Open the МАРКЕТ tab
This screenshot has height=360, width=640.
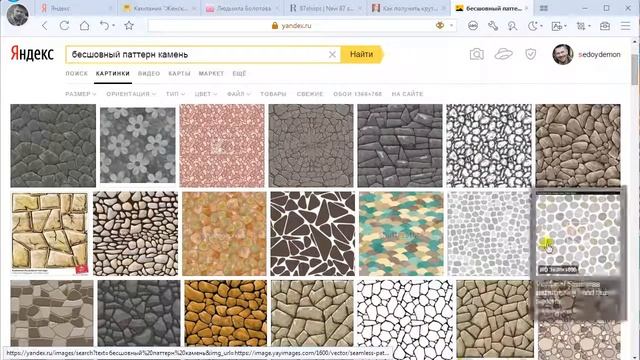click(x=211, y=73)
